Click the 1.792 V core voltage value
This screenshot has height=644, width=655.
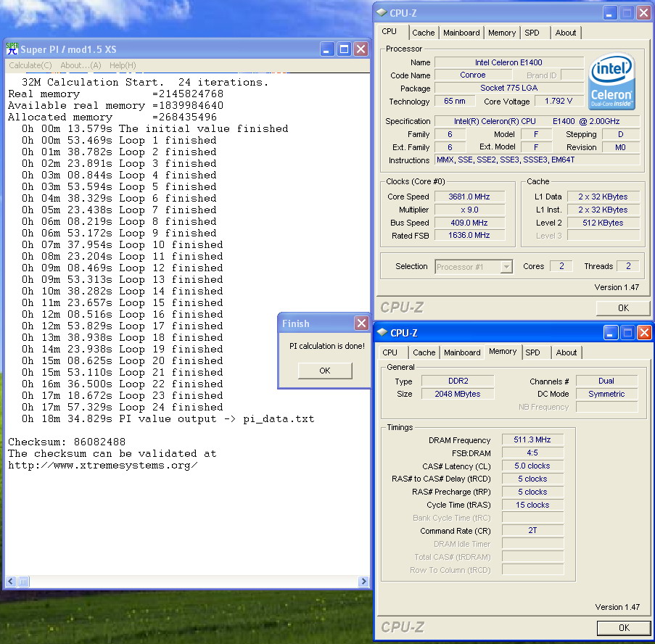point(559,101)
